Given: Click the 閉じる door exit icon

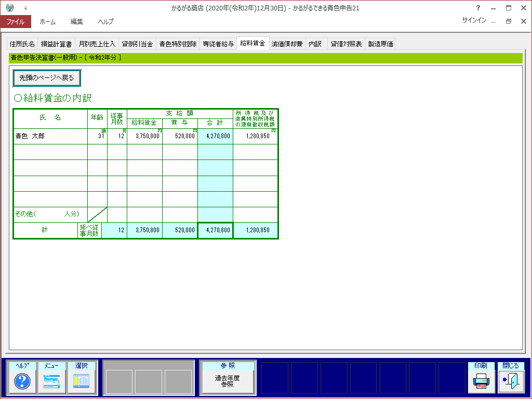Looking at the screenshot, I should coord(511,381).
